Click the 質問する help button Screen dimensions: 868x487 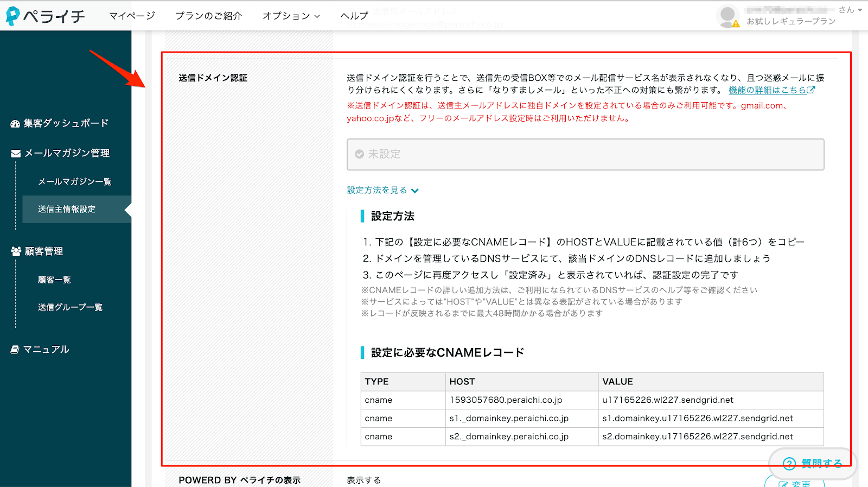point(813,463)
